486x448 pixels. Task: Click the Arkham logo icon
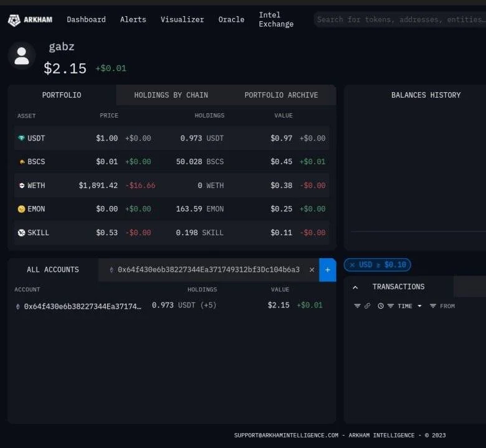tap(14, 20)
